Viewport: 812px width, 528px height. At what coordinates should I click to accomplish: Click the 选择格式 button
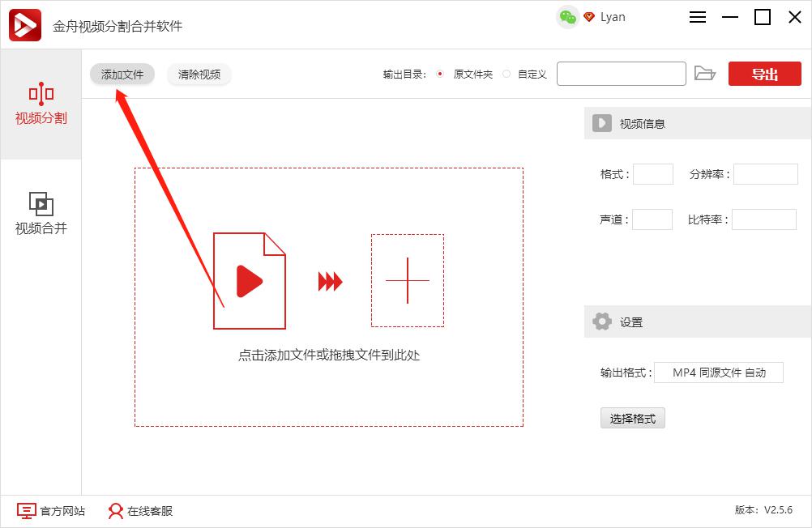632,418
